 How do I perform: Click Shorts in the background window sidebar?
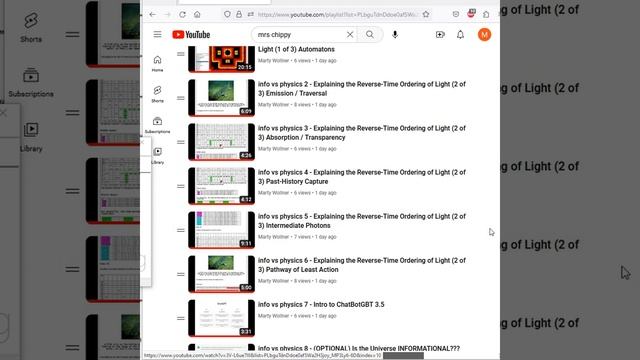coord(31,28)
